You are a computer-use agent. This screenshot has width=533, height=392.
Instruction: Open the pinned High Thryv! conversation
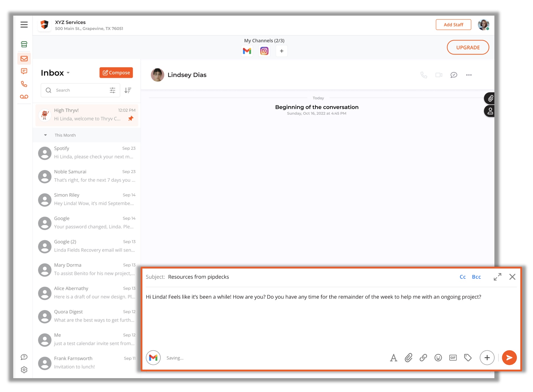tap(87, 115)
